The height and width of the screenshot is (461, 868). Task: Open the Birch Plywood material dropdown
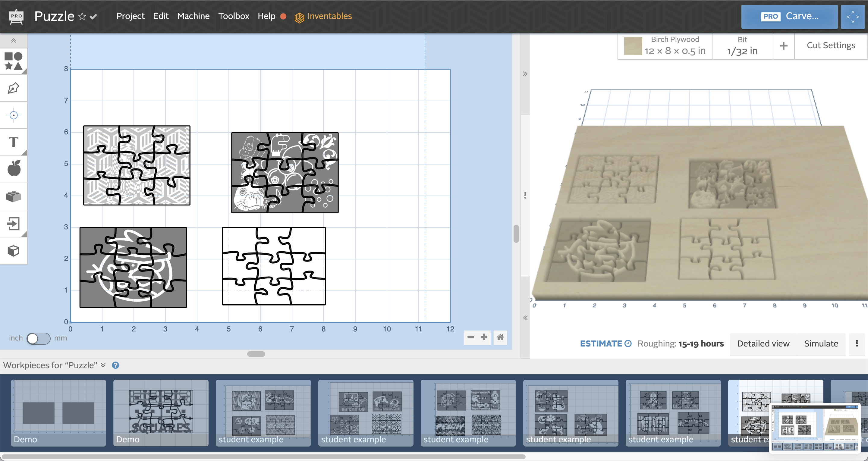point(665,46)
